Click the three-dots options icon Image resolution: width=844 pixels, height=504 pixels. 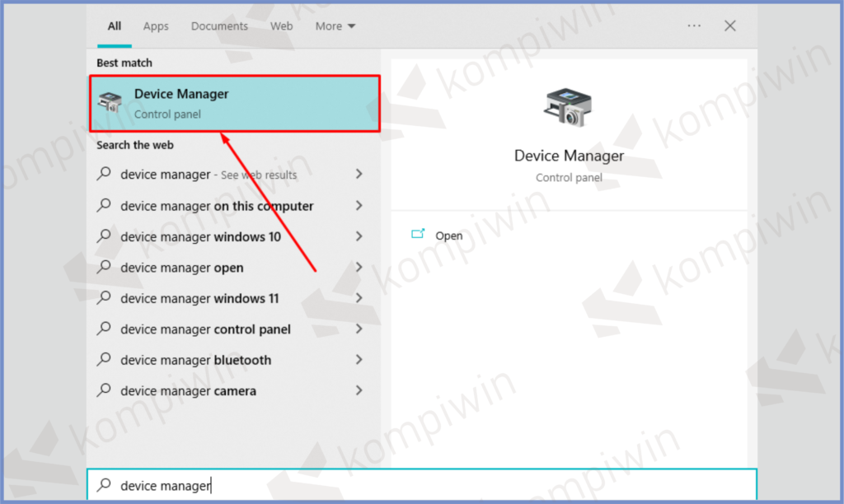(694, 26)
